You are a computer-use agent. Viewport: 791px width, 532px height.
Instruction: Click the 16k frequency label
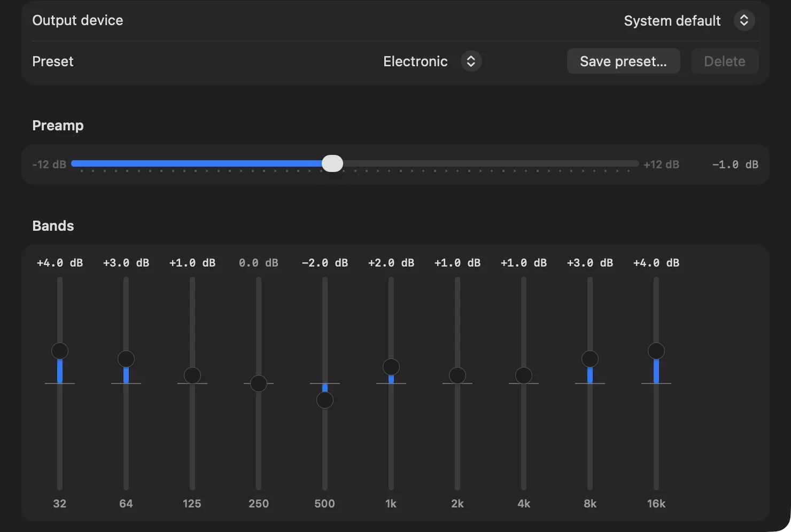click(x=656, y=504)
